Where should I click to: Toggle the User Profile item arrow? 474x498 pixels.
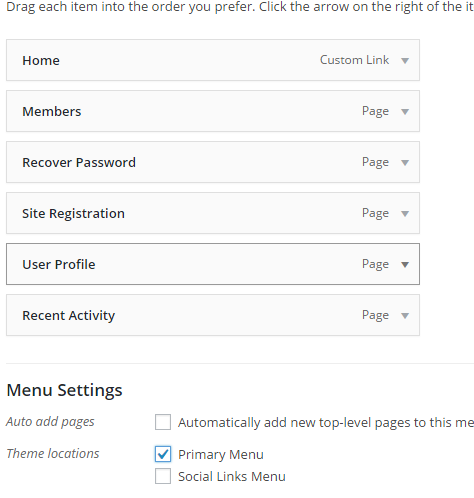point(405,265)
